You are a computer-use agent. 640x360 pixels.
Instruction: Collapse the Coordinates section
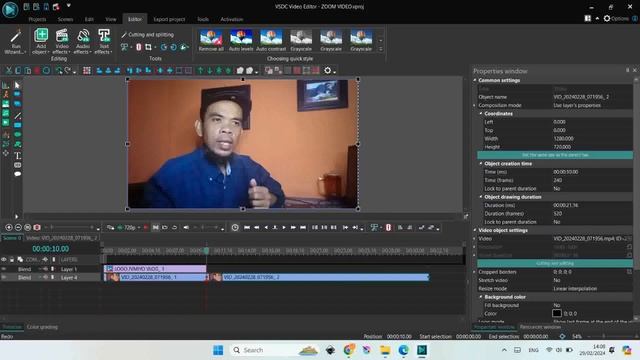click(481, 113)
